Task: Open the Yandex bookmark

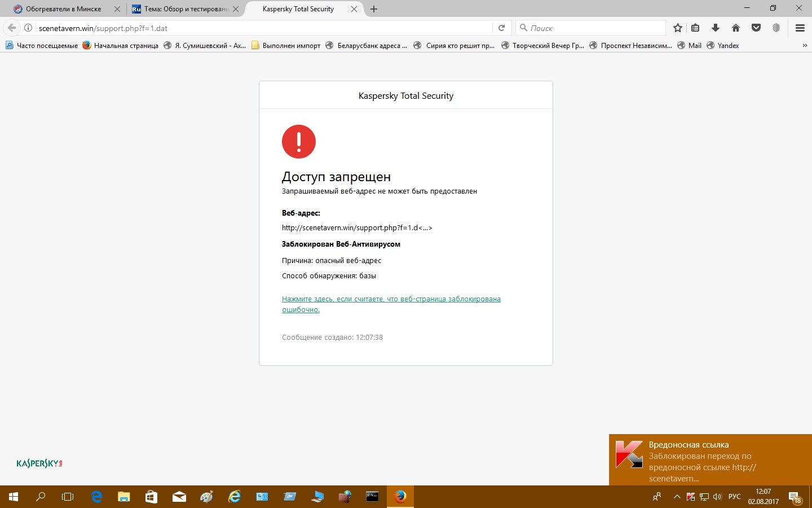Action: pyautogui.click(x=723, y=46)
